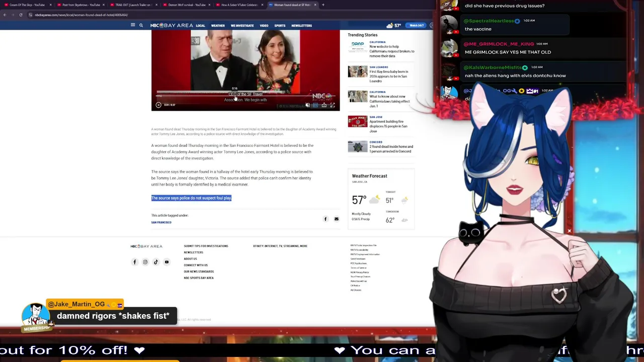Open LOCAL in the site navigation

point(200,25)
